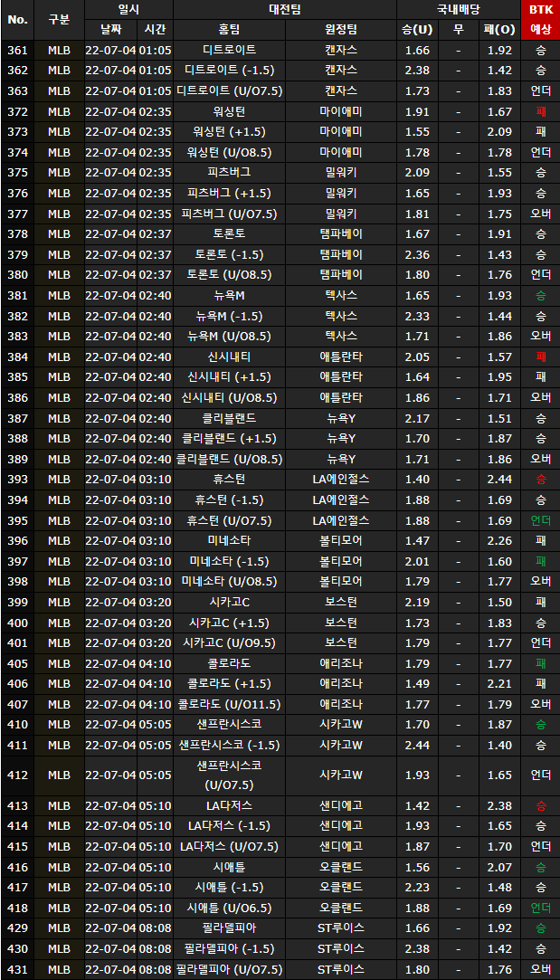
Task: Click the red 패 prediction in row 384
Action: tap(541, 357)
